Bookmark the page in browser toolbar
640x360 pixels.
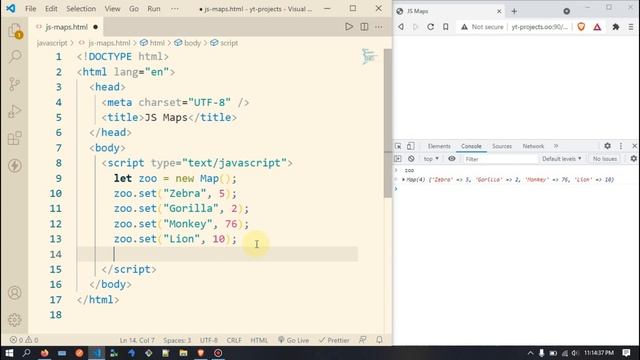click(446, 27)
